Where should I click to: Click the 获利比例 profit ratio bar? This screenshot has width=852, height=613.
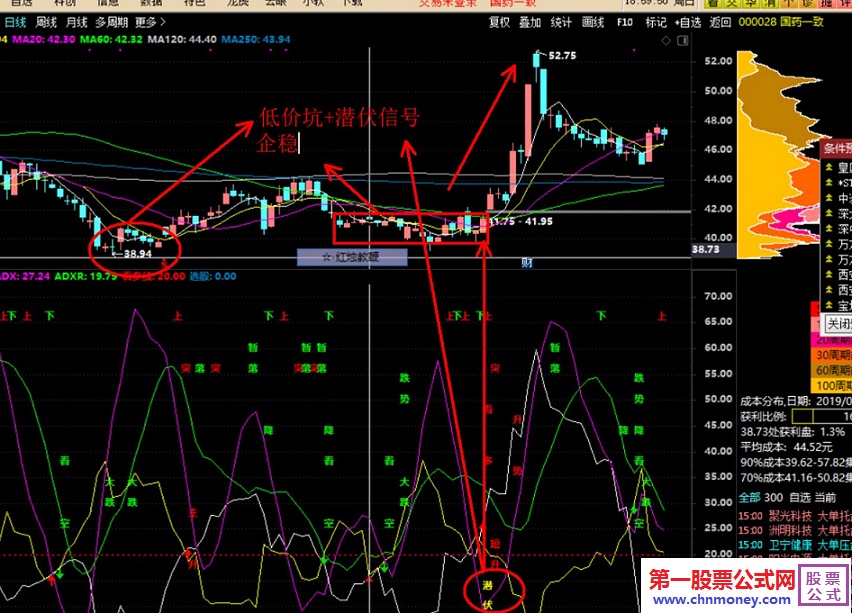tap(822, 416)
